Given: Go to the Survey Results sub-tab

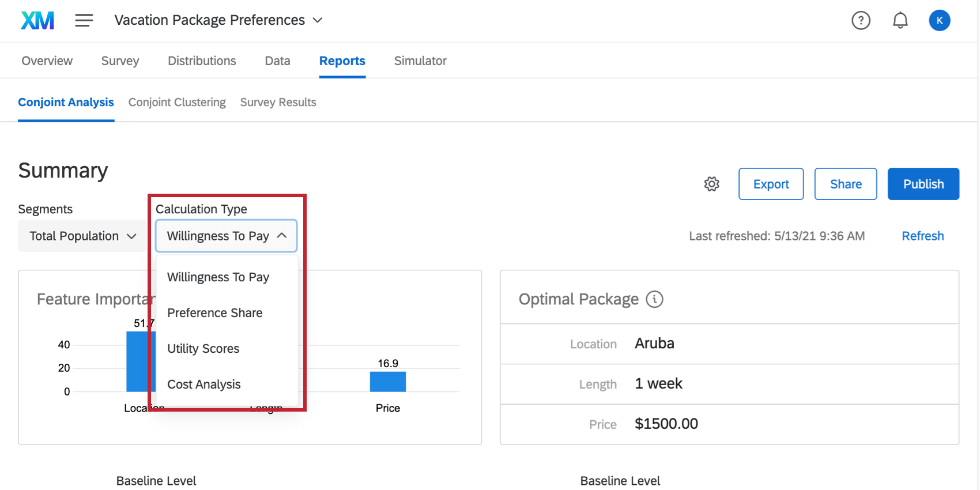Looking at the screenshot, I should point(278,102).
